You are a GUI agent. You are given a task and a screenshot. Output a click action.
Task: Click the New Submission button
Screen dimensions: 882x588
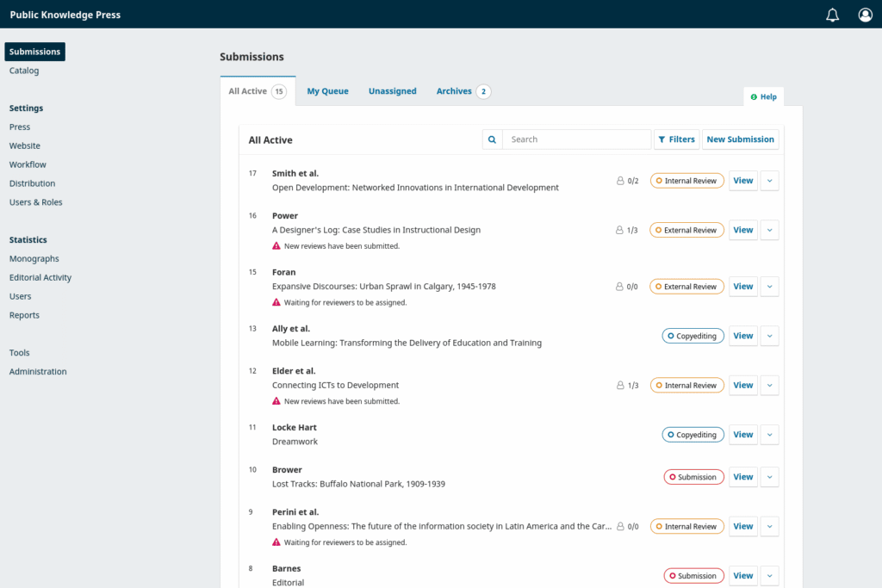click(740, 139)
